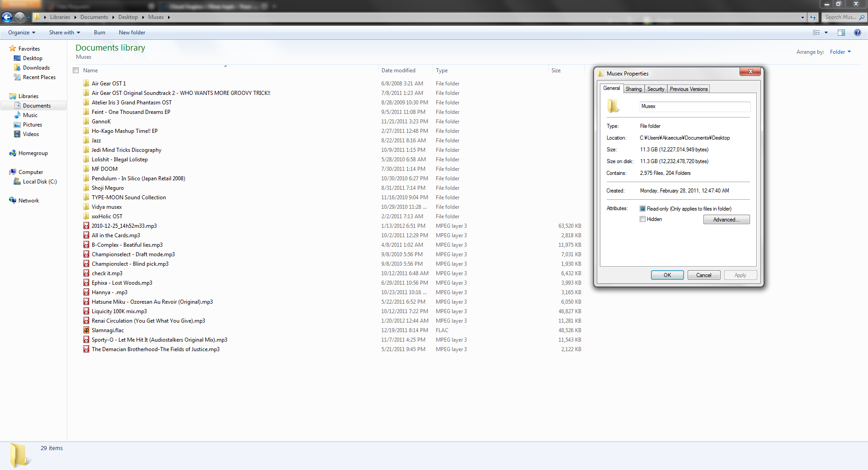Open the Arrange by Folder dropdown
Image resolution: width=868 pixels, height=470 pixels.
click(x=840, y=52)
